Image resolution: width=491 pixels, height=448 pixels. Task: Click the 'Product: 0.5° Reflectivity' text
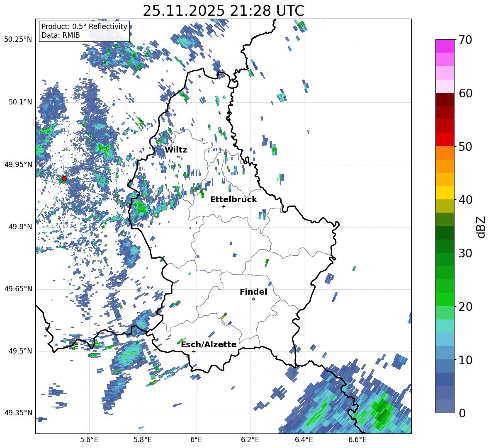point(84,27)
